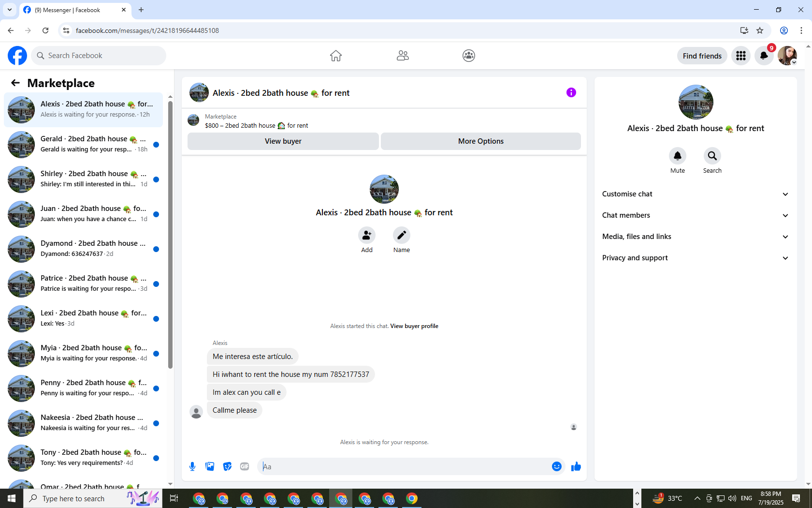This screenshot has height=508, width=812.
Task: Open Task View on the taskbar
Action: coord(174,498)
